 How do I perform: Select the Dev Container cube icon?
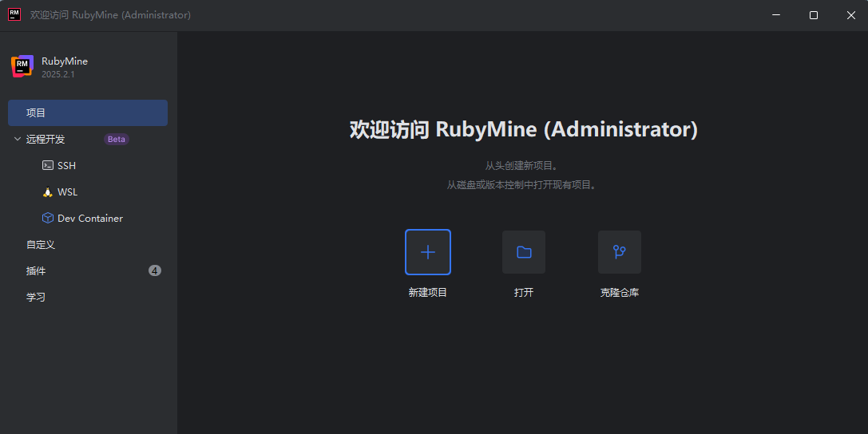48,219
